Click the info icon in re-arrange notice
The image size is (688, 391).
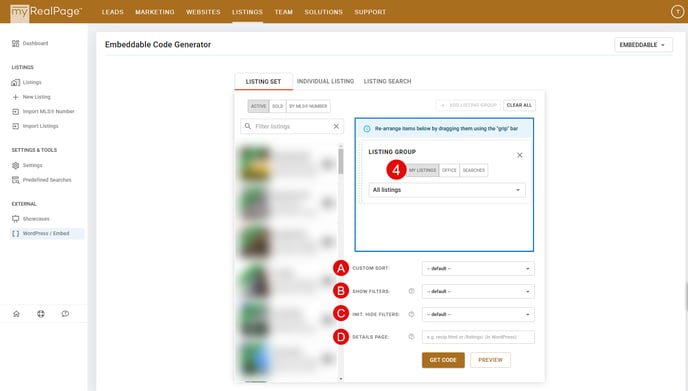367,129
